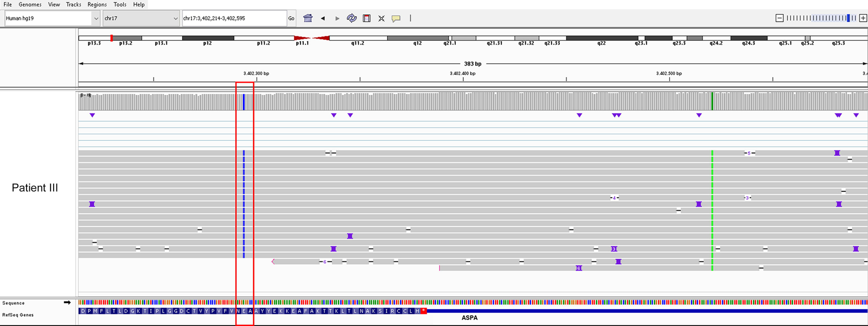Click the q22 band on the ideogram
The width and height of the screenshot is (868, 326).
click(602, 38)
